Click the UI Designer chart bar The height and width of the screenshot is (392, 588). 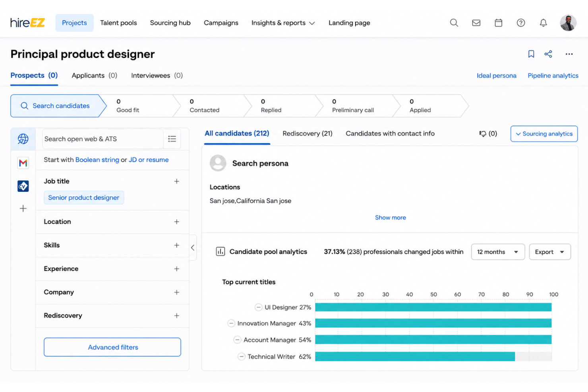tap(433, 307)
